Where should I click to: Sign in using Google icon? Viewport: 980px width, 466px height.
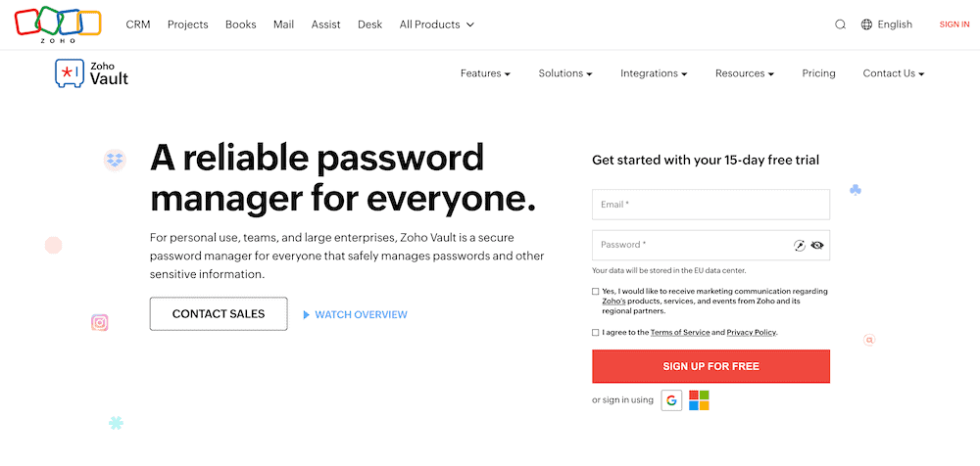tap(671, 399)
